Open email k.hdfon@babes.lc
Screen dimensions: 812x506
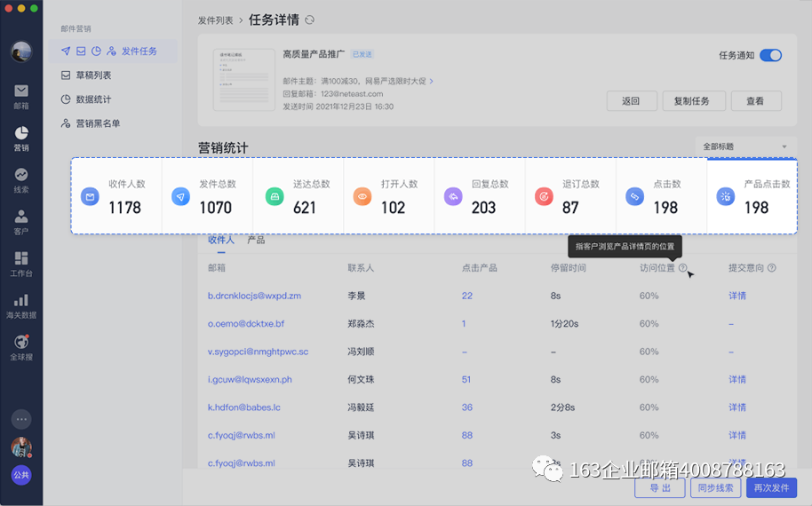(244, 407)
